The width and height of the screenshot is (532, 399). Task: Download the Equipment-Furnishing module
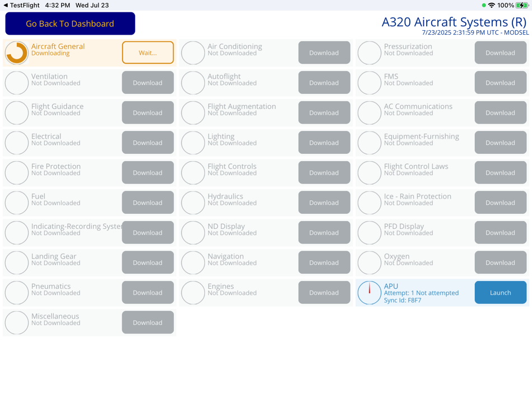[501, 143]
